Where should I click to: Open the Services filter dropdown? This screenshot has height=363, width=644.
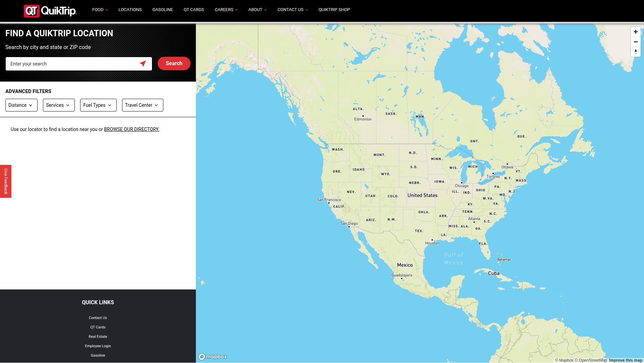coord(59,105)
